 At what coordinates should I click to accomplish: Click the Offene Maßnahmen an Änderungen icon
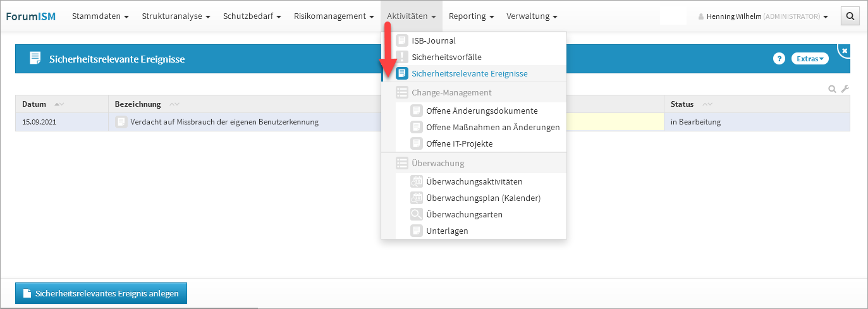pos(416,127)
